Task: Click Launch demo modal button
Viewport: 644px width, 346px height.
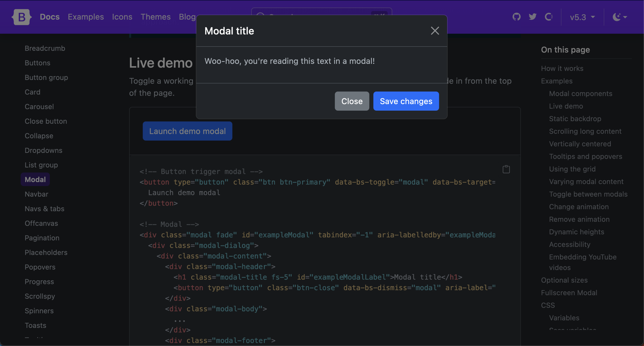Action: (x=187, y=131)
